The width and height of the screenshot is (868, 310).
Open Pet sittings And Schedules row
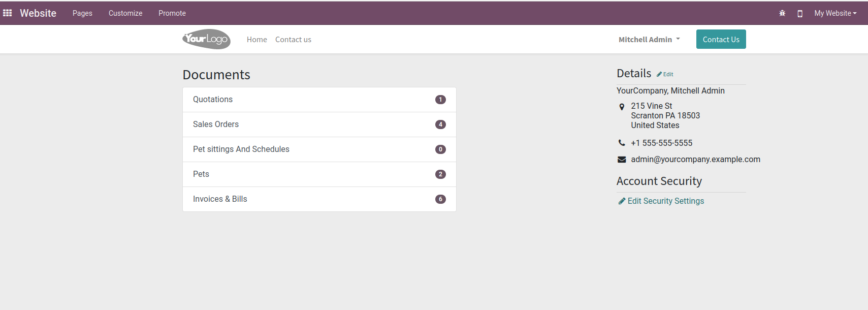tap(319, 149)
